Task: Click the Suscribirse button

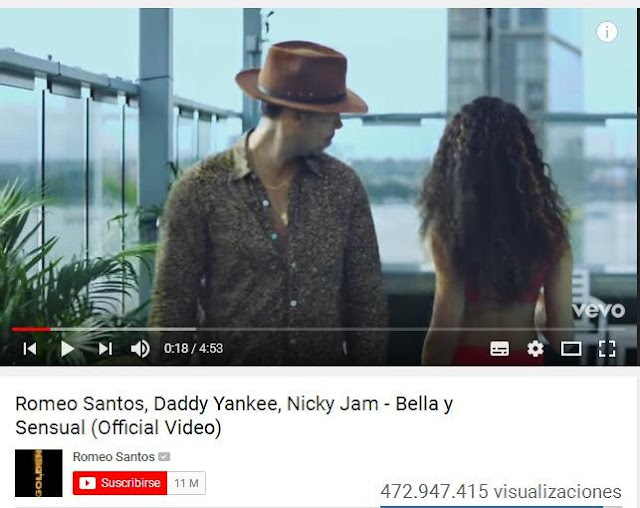Action: pyautogui.click(x=120, y=483)
